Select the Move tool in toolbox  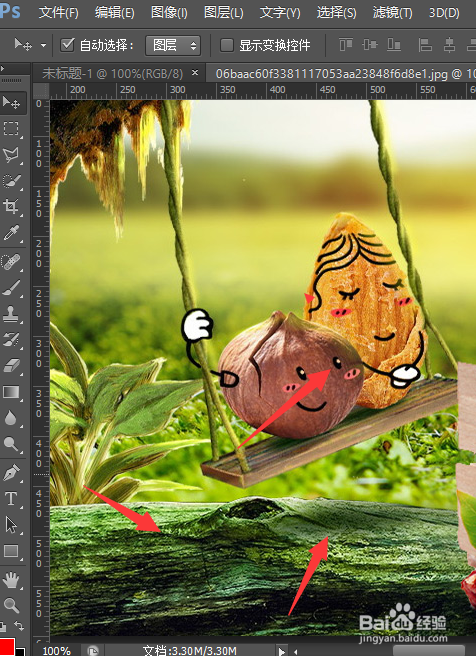(11, 102)
